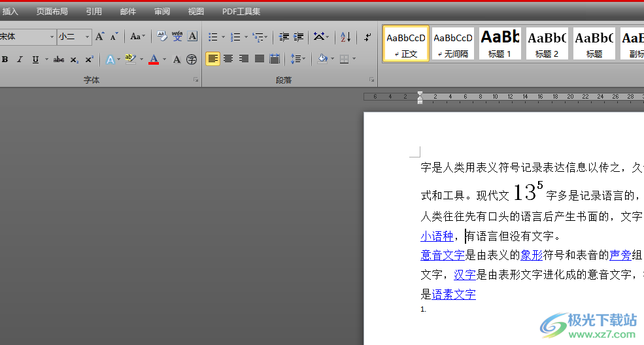Toggle Superscript formatting
The height and width of the screenshot is (345, 644).
click(89, 59)
